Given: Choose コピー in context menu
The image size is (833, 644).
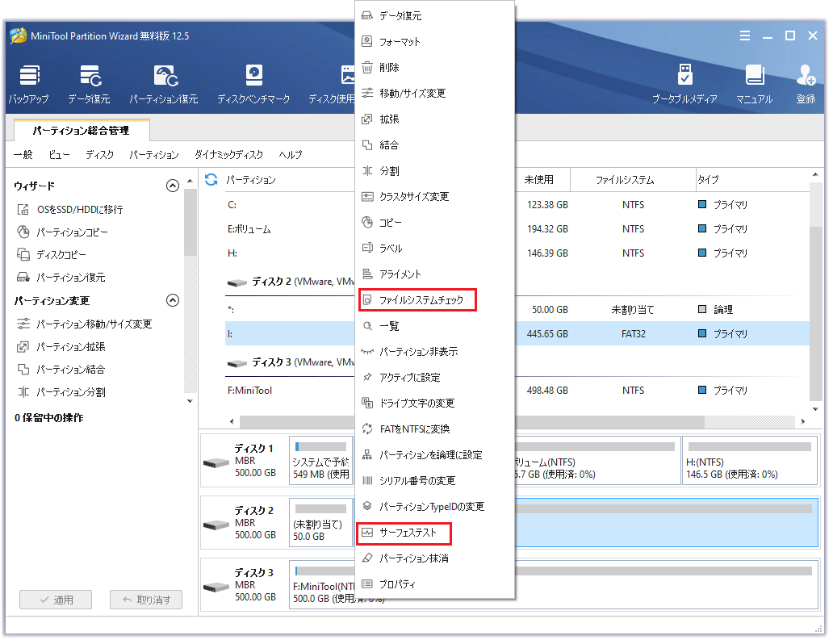Looking at the screenshot, I should (434, 223).
